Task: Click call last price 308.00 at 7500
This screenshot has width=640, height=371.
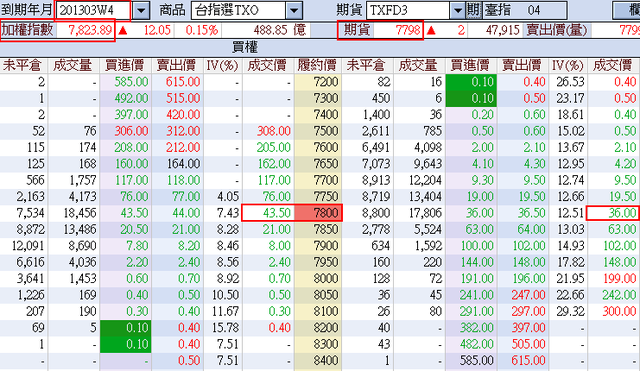Action: tap(273, 131)
